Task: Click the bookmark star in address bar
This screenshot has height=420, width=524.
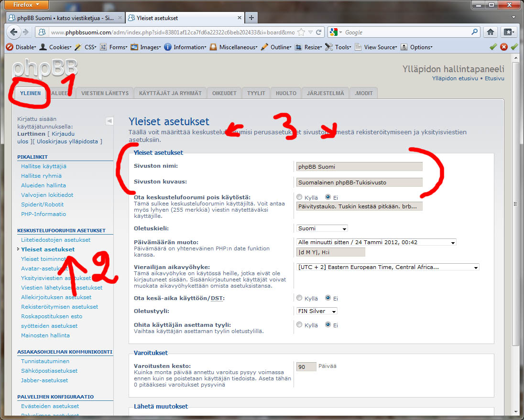Action: [301, 32]
